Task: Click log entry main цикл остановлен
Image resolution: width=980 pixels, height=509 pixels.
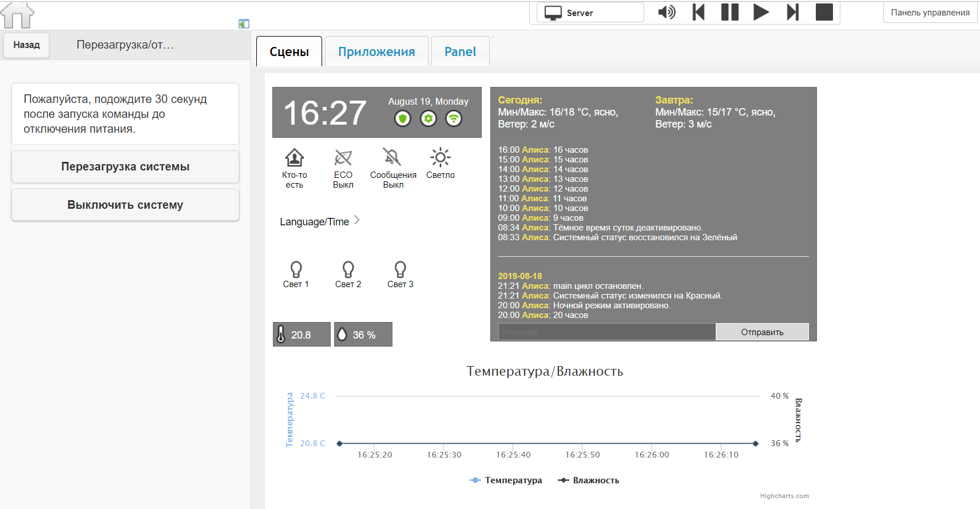Action: 570,286
